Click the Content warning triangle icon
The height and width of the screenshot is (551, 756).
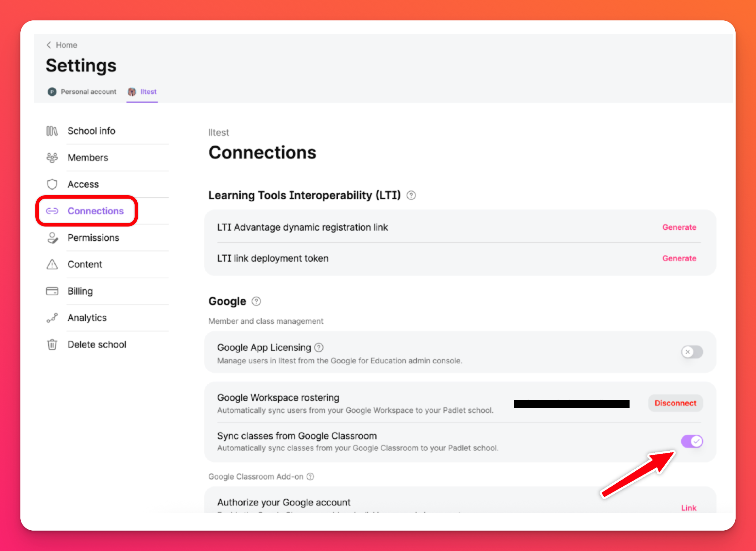click(52, 264)
